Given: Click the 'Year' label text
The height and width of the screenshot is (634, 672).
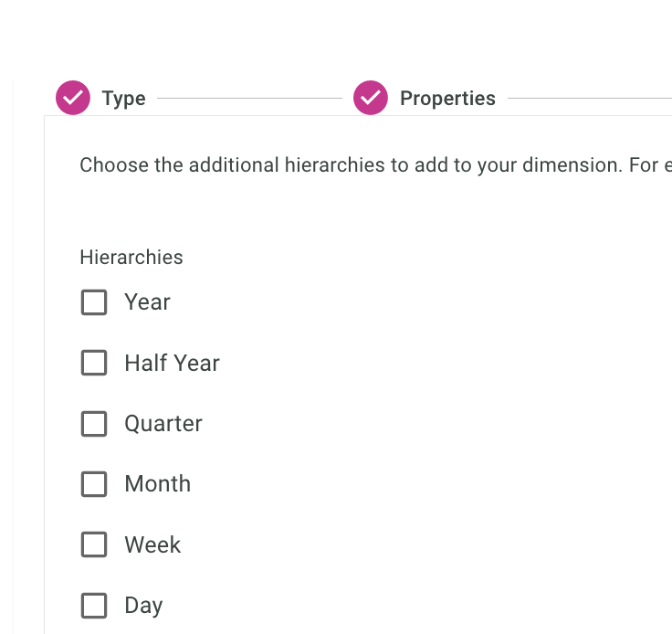Looking at the screenshot, I should point(147,302).
